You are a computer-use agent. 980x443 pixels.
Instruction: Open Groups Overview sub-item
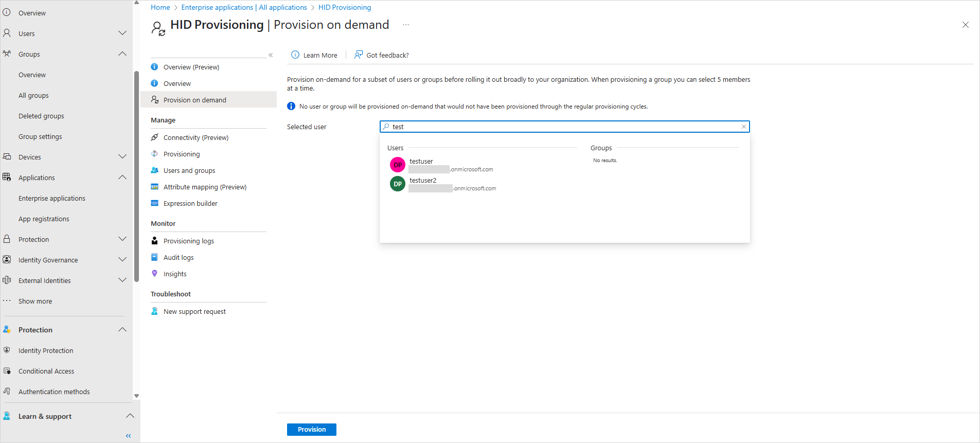(x=32, y=75)
